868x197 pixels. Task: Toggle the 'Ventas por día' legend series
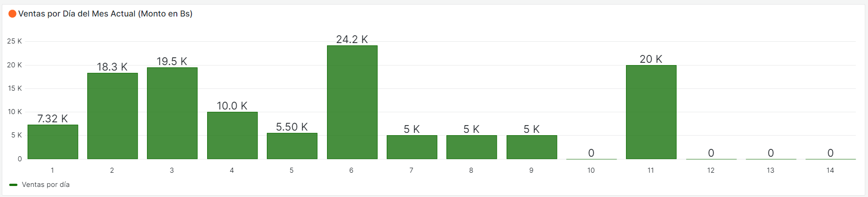(45, 185)
